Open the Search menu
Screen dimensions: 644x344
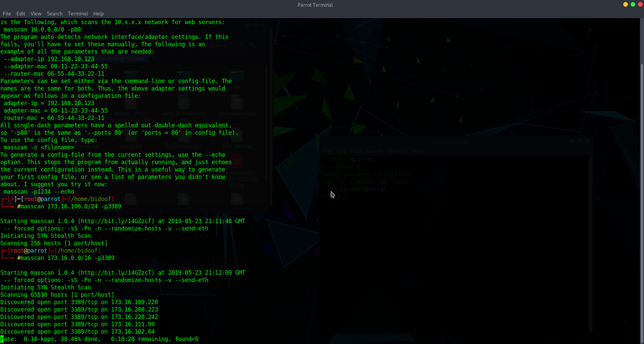click(x=55, y=14)
